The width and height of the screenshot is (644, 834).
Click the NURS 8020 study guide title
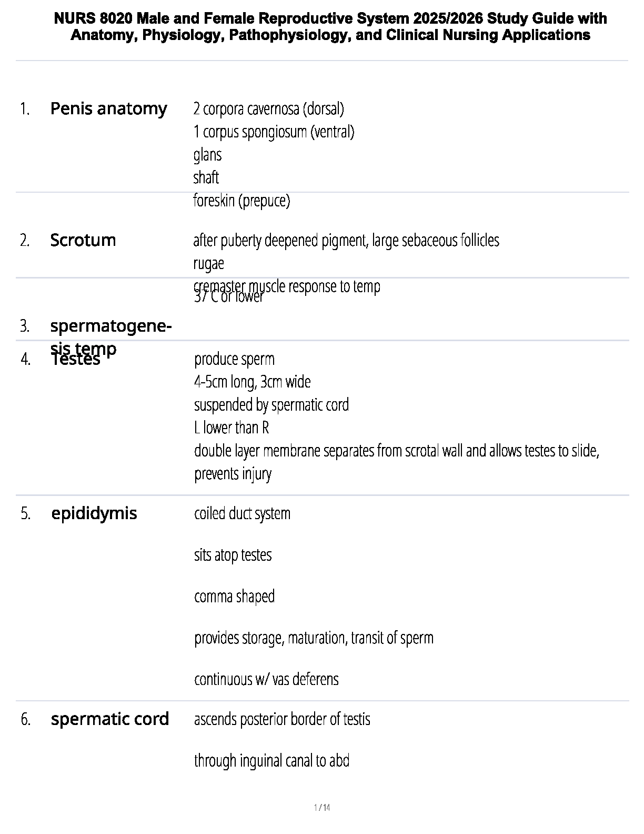tap(330, 27)
